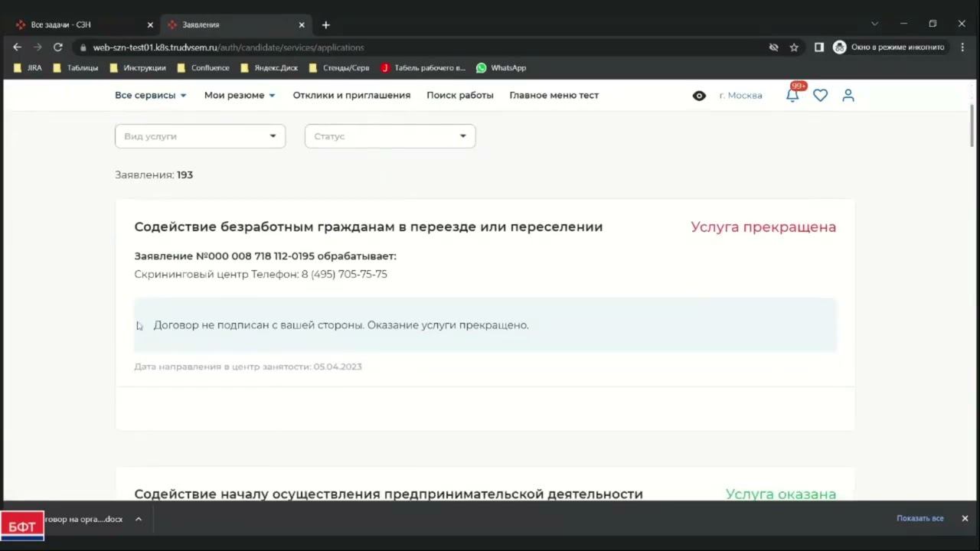Open the JIRA bookmark
The width and height of the screenshot is (980, 551).
(28, 67)
